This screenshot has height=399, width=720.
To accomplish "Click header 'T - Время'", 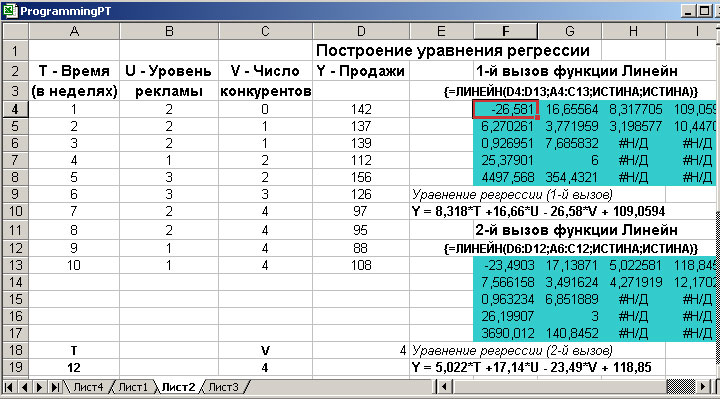I will click(x=74, y=71).
